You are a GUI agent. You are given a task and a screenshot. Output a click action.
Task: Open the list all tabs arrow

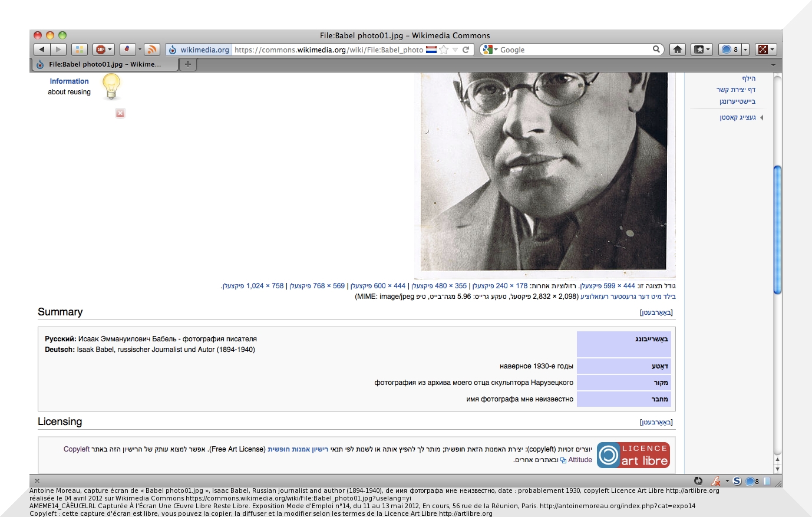(x=774, y=64)
